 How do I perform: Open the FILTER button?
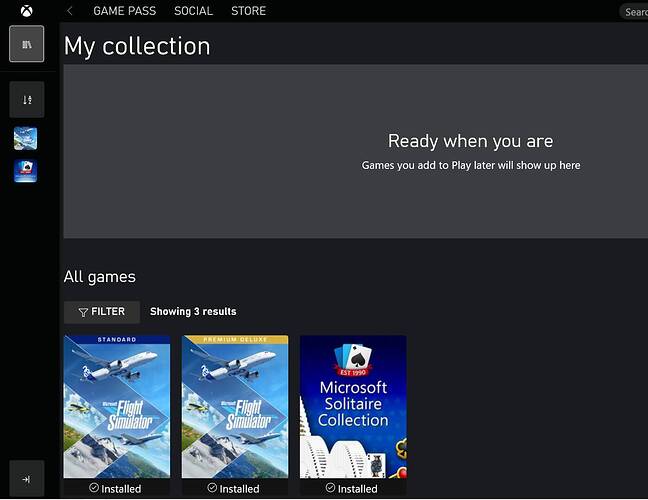[x=102, y=312]
